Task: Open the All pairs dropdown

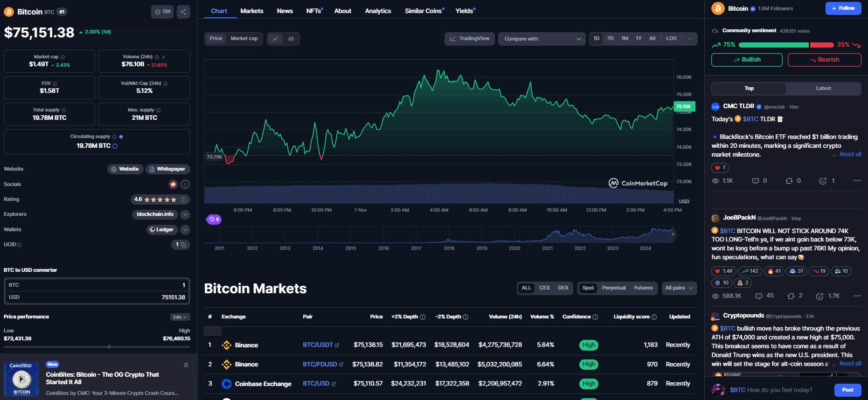Action: click(679, 288)
